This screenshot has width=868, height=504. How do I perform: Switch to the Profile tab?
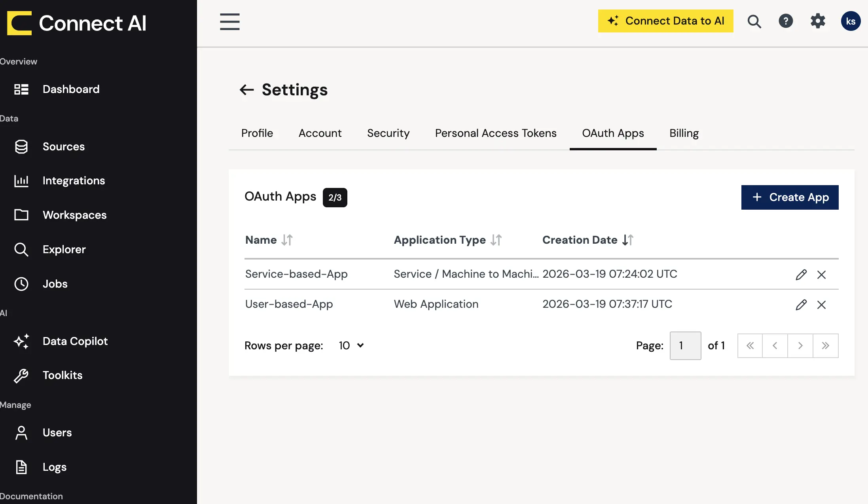click(257, 133)
